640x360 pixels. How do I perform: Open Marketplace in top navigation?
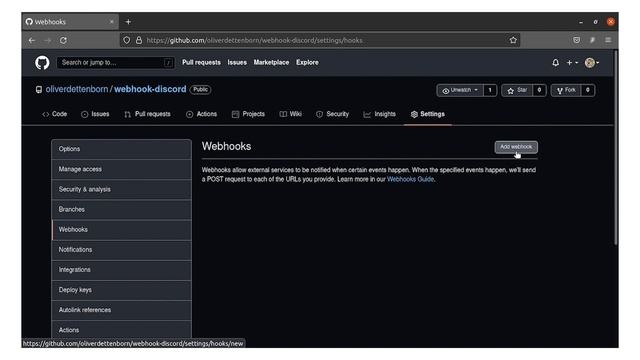click(271, 62)
